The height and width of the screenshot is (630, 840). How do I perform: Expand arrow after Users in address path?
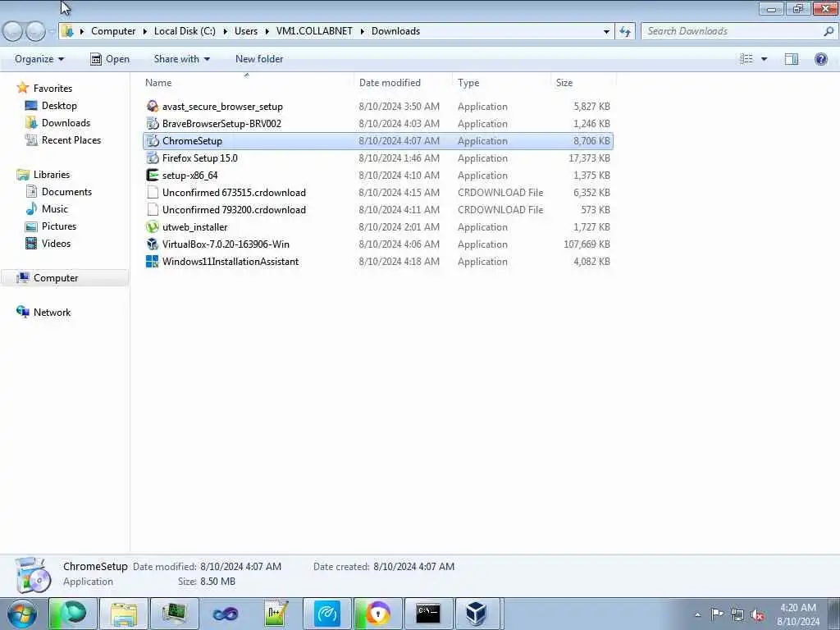[267, 31]
